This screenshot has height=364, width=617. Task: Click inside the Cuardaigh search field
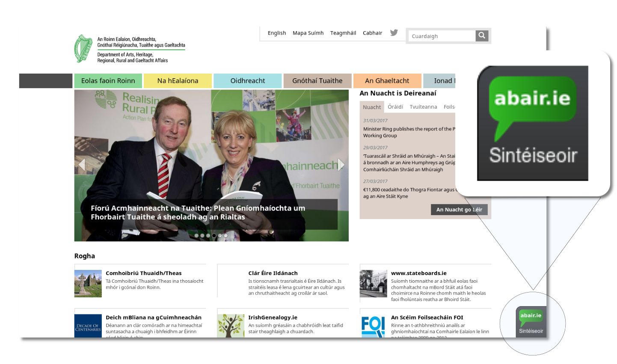[441, 36]
